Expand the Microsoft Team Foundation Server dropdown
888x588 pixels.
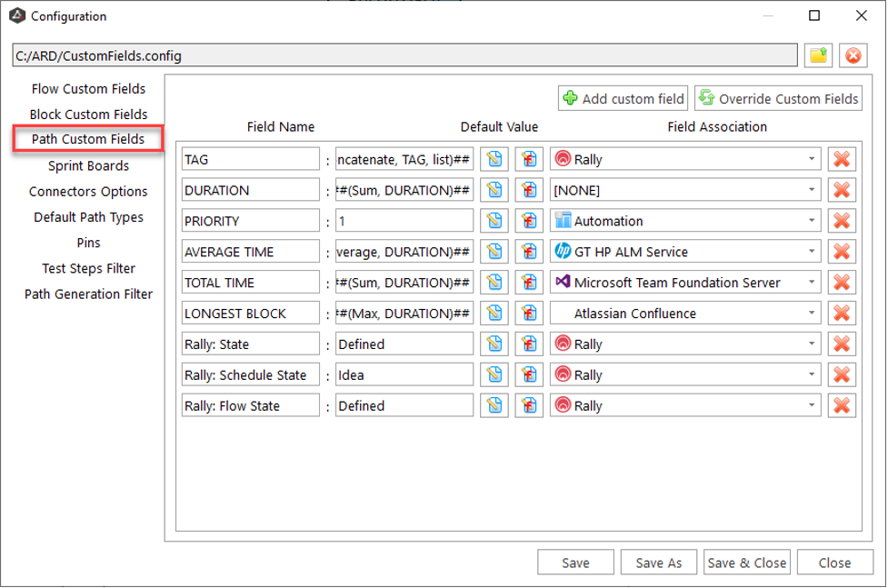[x=811, y=283]
